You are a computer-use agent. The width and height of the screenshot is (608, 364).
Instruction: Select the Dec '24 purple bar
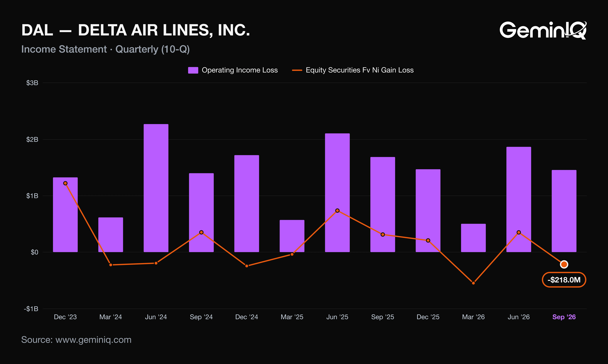pyautogui.click(x=247, y=204)
